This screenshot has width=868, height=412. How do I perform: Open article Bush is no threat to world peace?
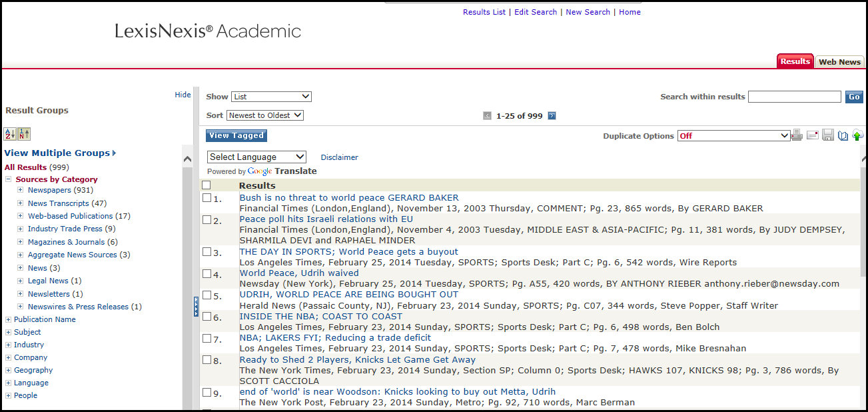click(x=349, y=198)
